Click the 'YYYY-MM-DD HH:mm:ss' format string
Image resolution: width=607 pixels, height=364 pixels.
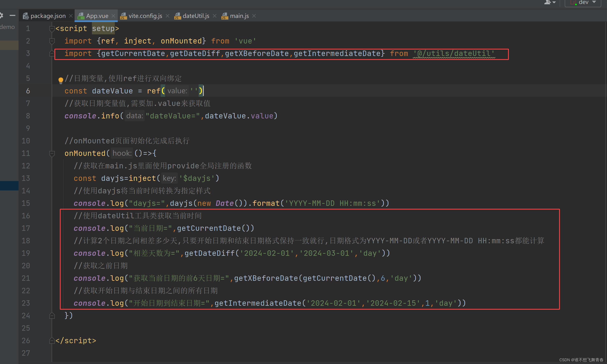click(x=333, y=203)
